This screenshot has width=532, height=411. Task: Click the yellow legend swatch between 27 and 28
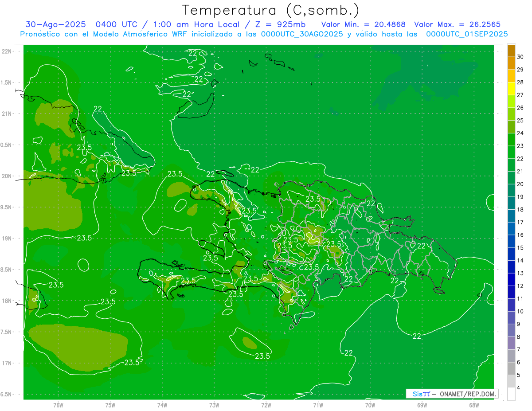point(511,88)
